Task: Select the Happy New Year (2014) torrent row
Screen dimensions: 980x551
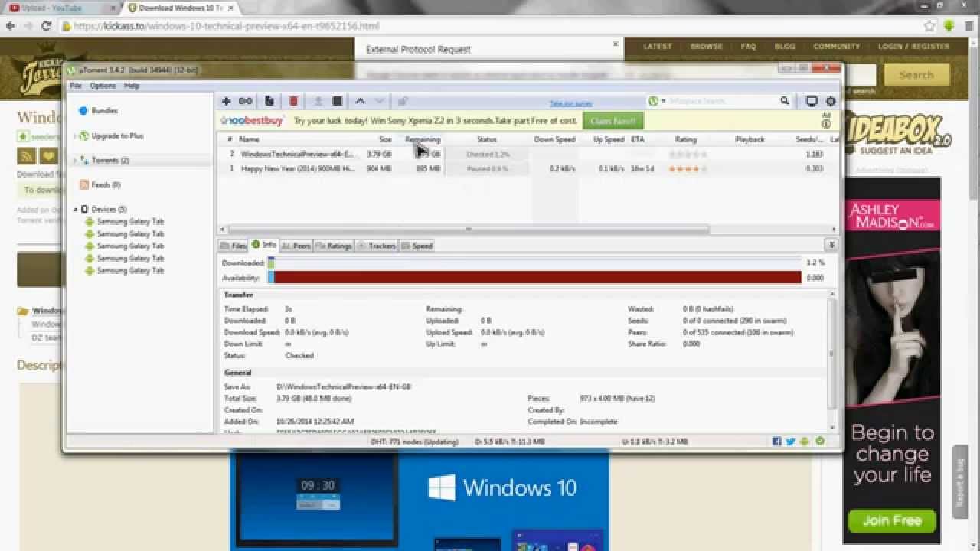Action: point(528,168)
